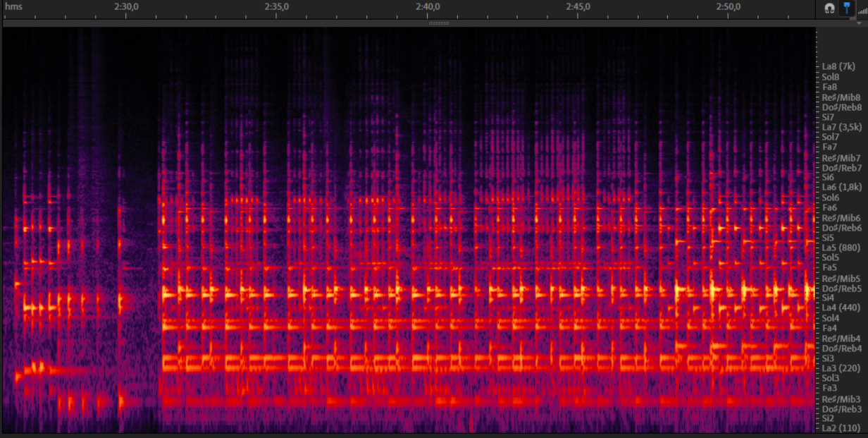Viewport: 868px width, 438px height.
Task: Click the Sol5 label on the frequency scale
Action: coord(831,257)
